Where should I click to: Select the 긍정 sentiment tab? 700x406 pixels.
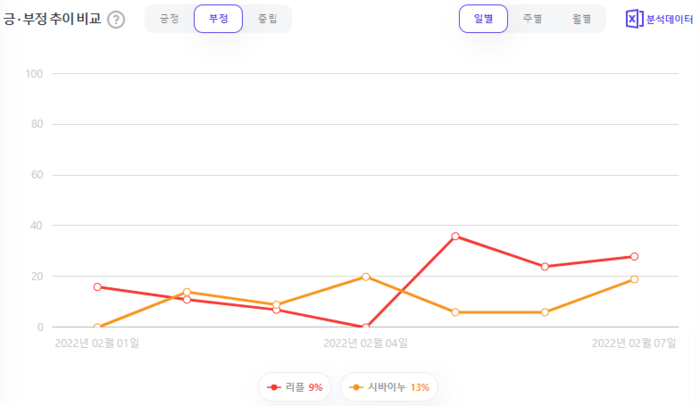[169, 19]
